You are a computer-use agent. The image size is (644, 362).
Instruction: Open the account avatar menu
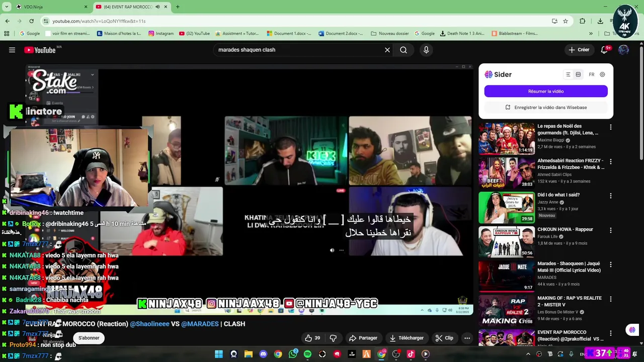coord(623,50)
